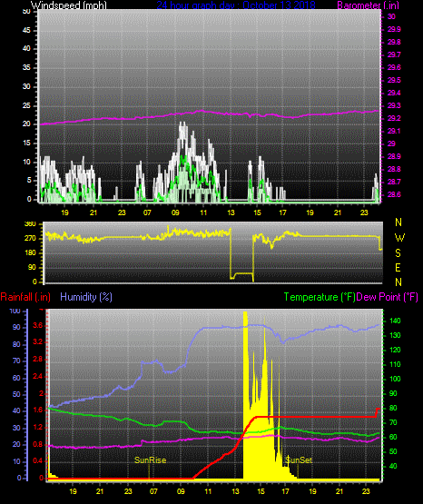
Task: Click the 100 humidity scale value
Action: coord(15,311)
